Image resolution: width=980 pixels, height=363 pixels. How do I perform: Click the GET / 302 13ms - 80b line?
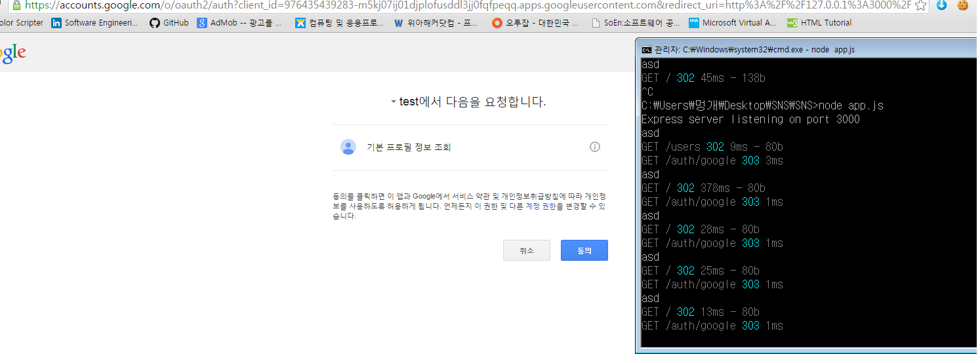click(701, 312)
